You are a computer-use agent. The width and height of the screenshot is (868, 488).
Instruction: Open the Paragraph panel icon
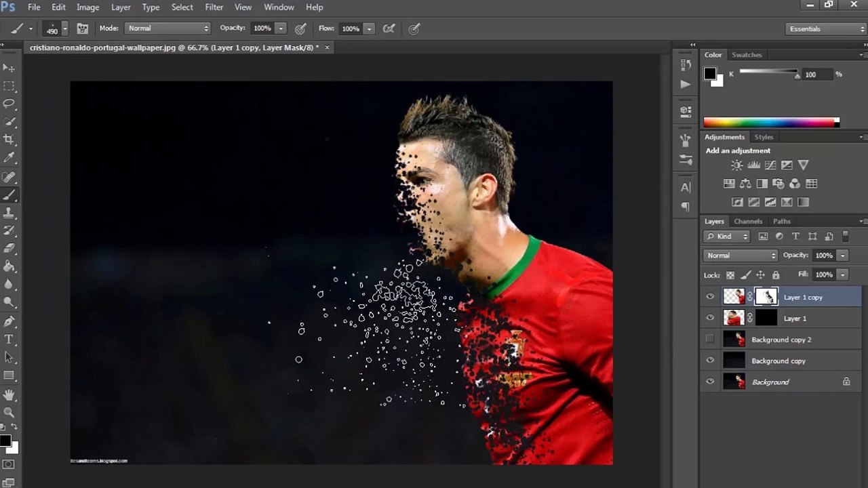686,206
